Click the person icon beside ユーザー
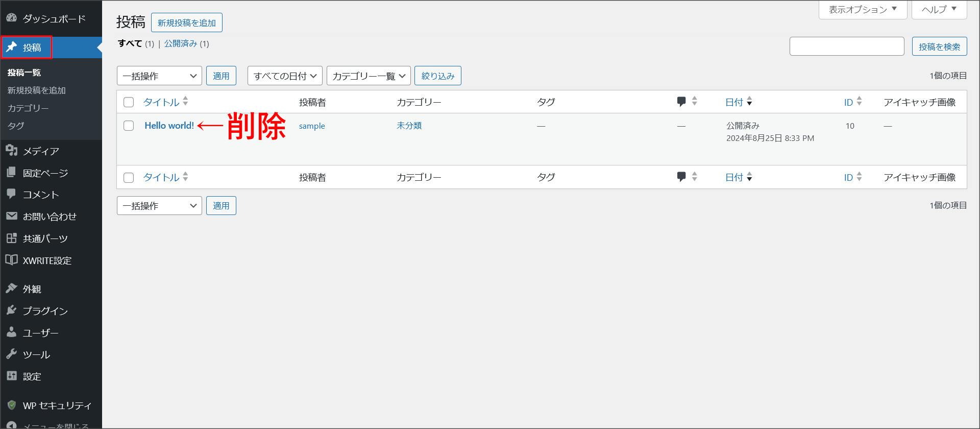Image resolution: width=980 pixels, height=429 pixels. click(x=11, y=332)
